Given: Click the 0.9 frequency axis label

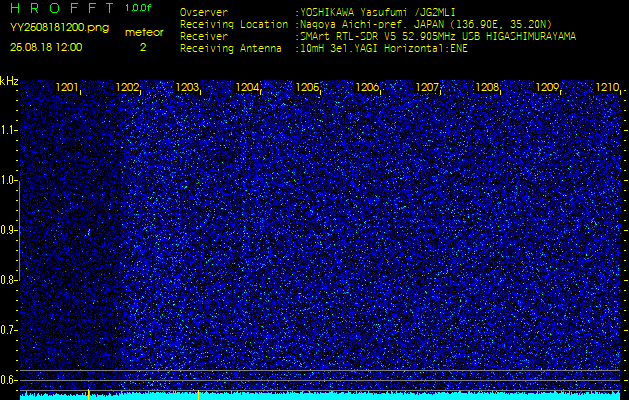Looking at the screenshot, I should [x=8, y=230].
